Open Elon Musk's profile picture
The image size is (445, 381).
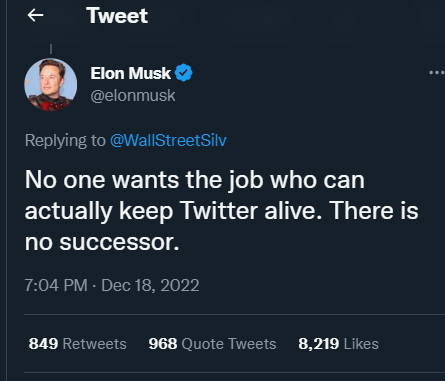[51, 85]
